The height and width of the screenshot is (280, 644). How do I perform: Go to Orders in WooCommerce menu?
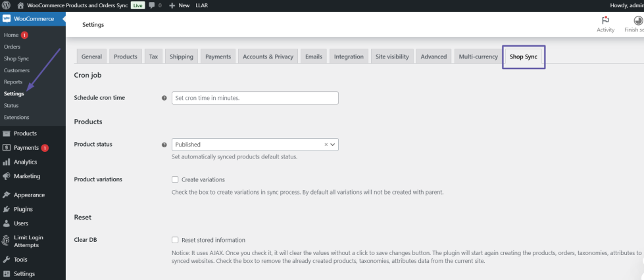click(12, 47)
